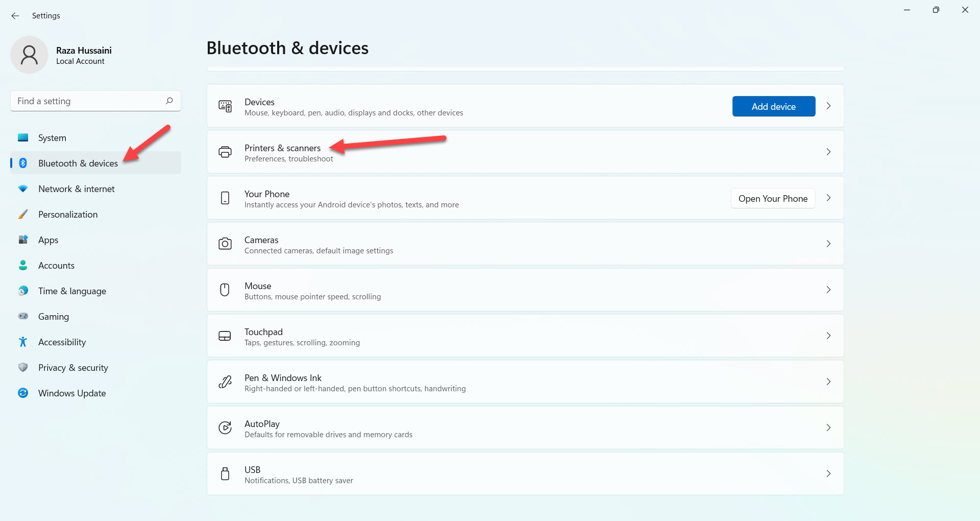Click the Pen & Windows Ink icon
The image size is (980, 521).
[225, 382]
